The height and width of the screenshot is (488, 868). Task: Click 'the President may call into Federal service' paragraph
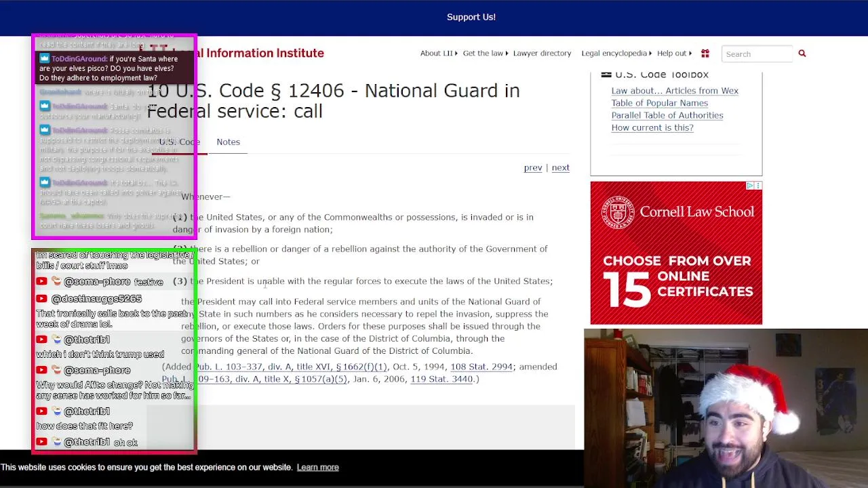[x=365, y=326]
